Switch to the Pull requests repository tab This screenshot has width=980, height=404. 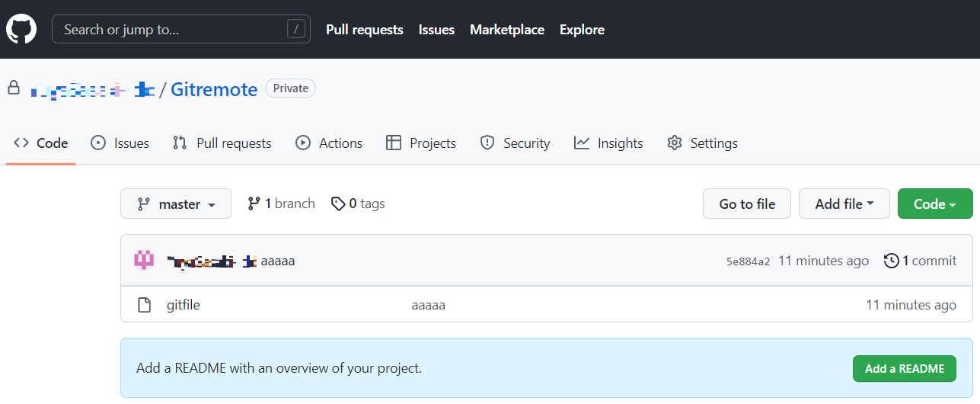(x=222, y=143)
